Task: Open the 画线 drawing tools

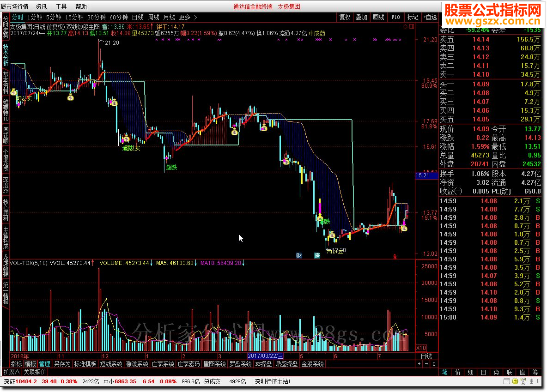Action: pyautogui.click(x=378, y=17)
